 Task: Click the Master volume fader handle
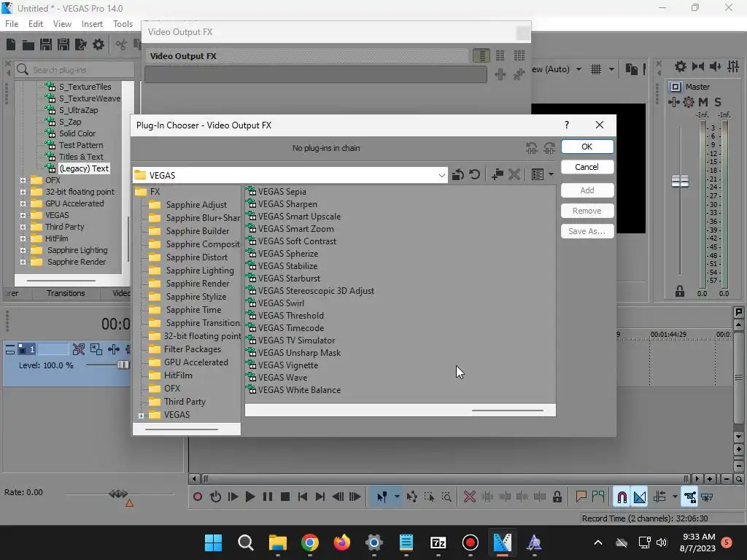click(x=680, y=181)
